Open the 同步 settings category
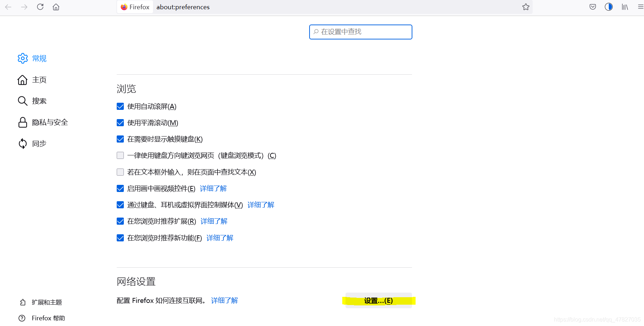Viewport: 644px width, 326px height. (39, 144)
